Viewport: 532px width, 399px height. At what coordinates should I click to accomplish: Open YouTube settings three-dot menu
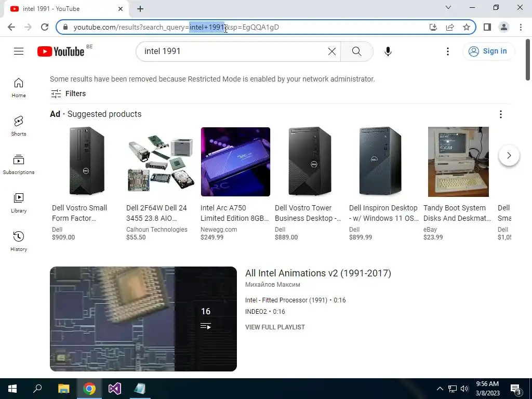tap(447, 51)
